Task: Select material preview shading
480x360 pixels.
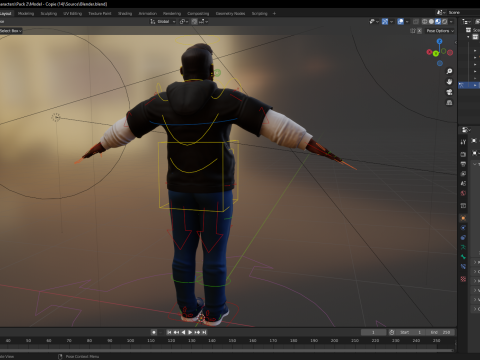Action: pos(438,22)
